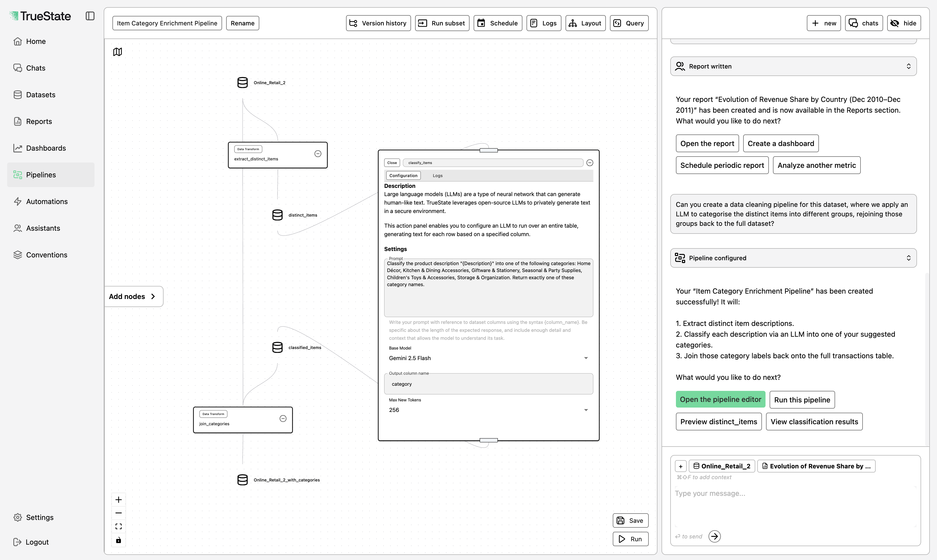Close the classify_items panel
The height and width of the screenshot is (560, 937).
(392, 163)
